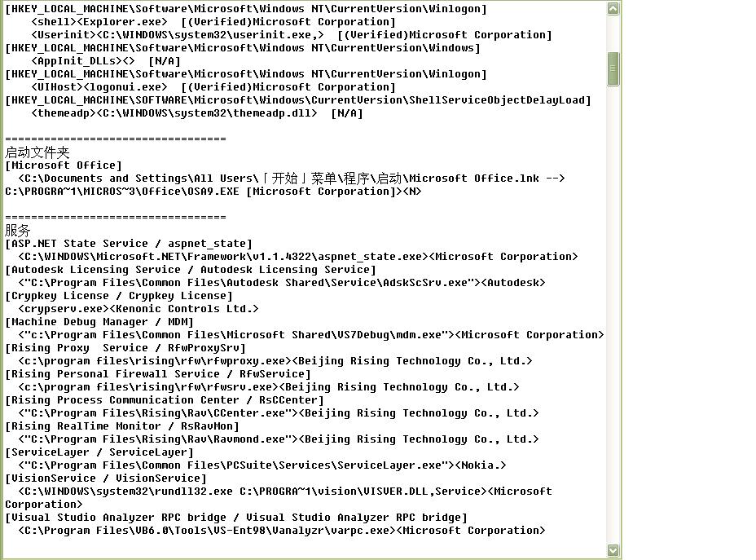Click the [VisionService / VisionService] entry
The height and width of the screenshot is (560, 756).
pos(106,478)
